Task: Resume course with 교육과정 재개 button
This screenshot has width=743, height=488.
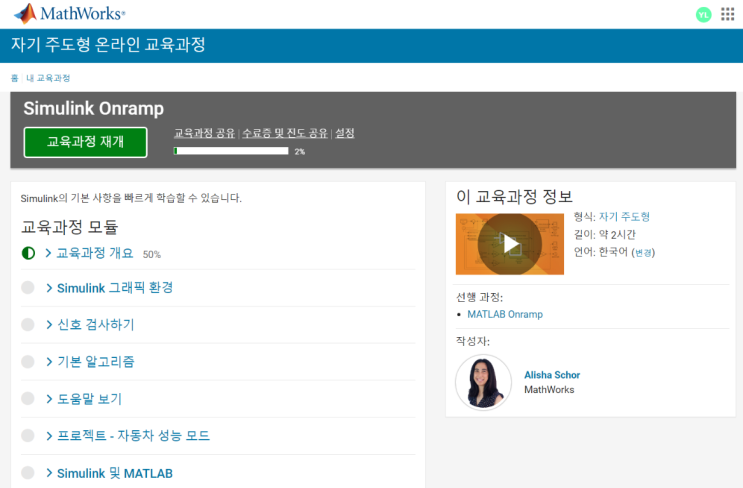Action: click(x=85, y=142)
